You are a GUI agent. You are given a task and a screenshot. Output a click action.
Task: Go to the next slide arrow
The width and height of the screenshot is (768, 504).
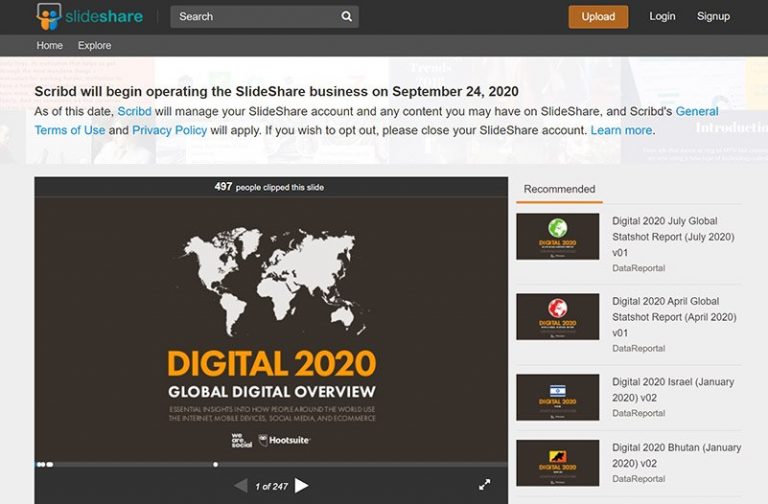[x=302, y=485]
